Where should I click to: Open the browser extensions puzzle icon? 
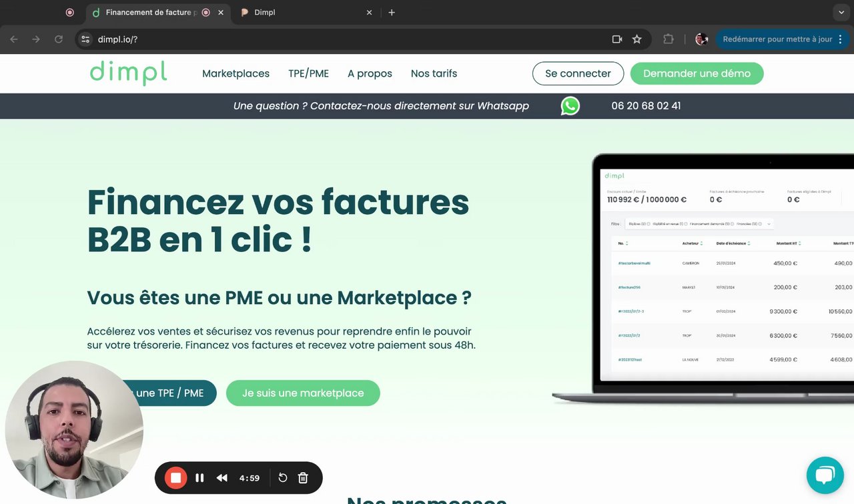click(x=668, y=39)
